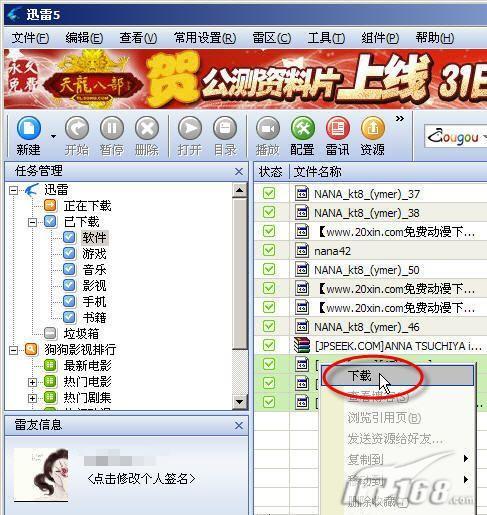
Task: Open 雷讯 news toolbar icon
Action: [338, 128]
